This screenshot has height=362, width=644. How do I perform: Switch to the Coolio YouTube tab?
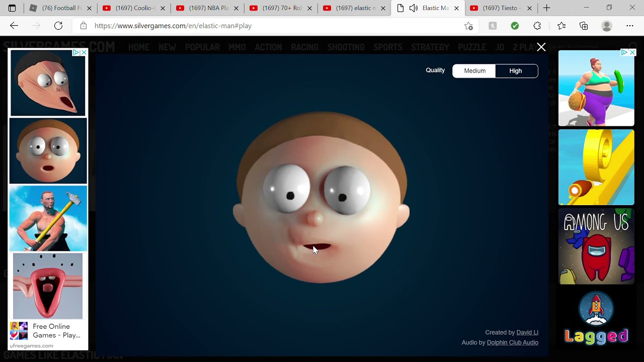134,8
